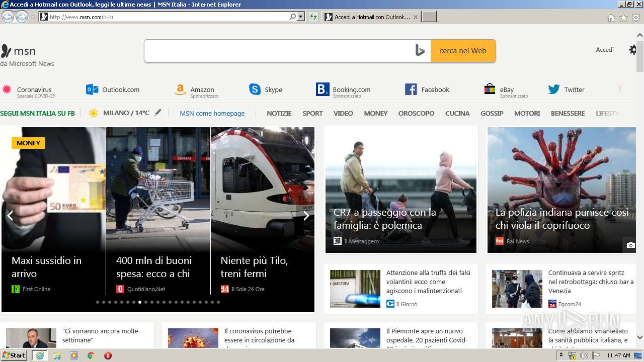Open the GOSSIP menu item
Screen dimensions: 644x362
pos(492,113)
